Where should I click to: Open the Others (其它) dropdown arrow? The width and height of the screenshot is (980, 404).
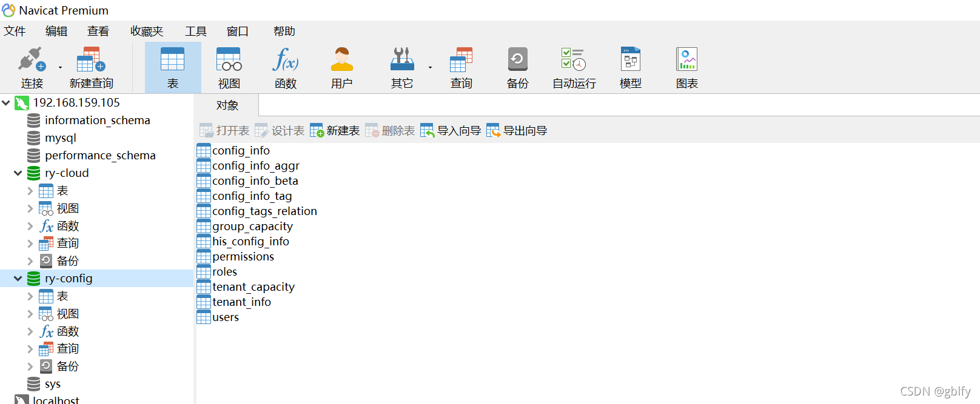[x=430, y=67]
